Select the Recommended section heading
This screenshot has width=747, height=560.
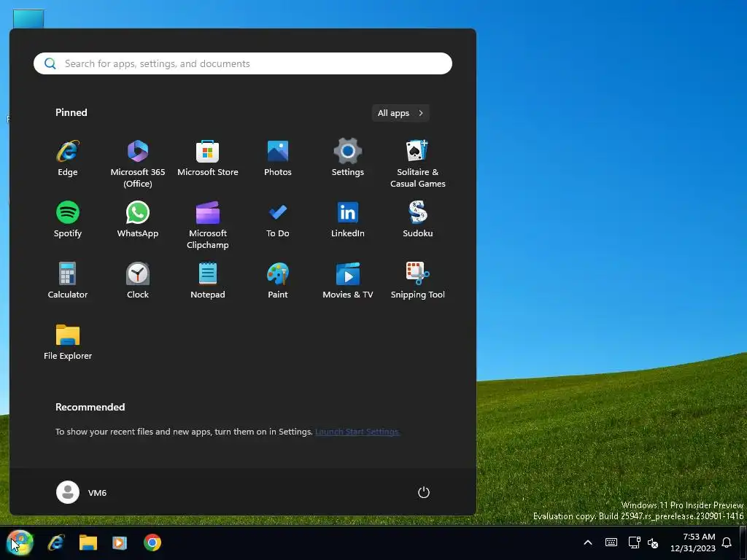click(x=90, y=407)
